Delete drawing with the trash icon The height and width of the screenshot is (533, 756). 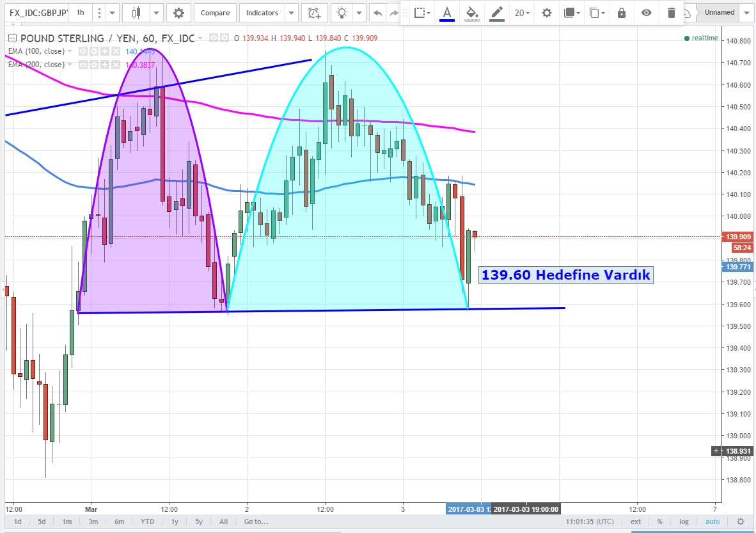[671, 13]
